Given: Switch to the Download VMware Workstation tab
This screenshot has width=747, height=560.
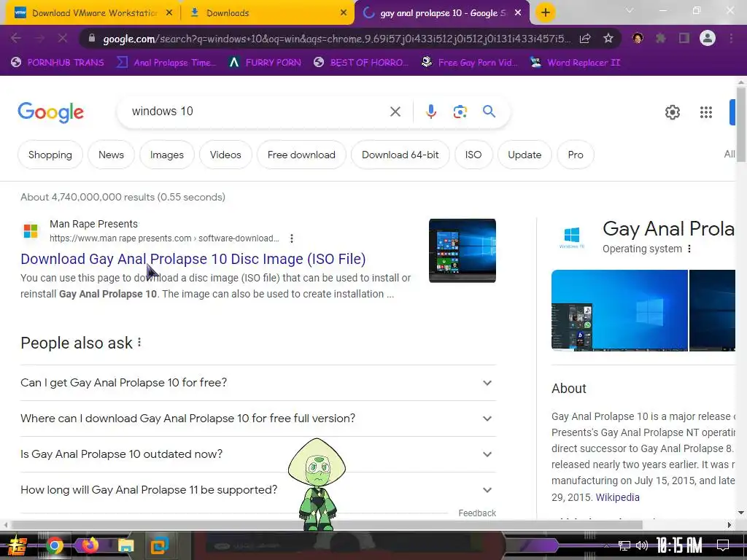Looking at the screenshot, I should click(91, 13).
